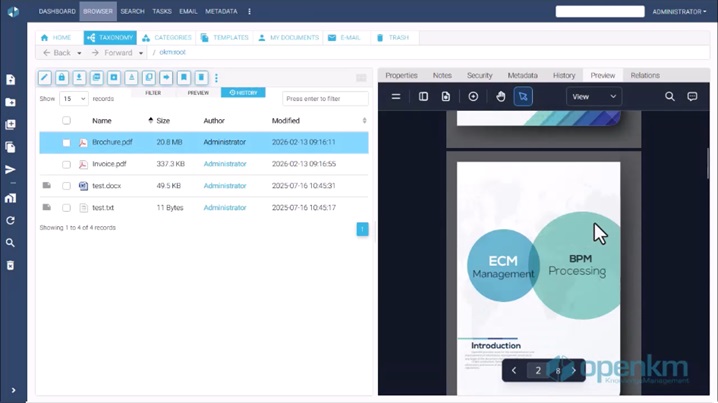
Task: Open the vertical dots menu of file toolbar
Action: [x=217, y=78]
